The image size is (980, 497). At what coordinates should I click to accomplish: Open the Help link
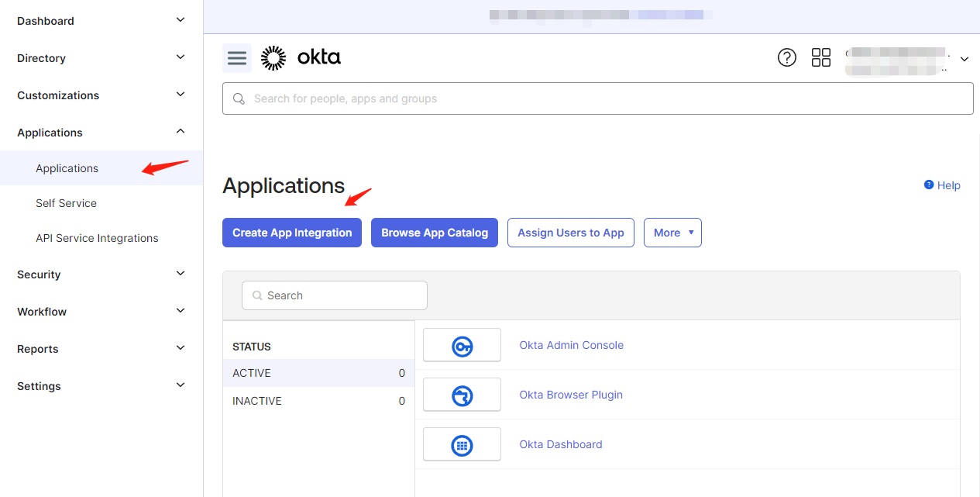coord(949,185)
